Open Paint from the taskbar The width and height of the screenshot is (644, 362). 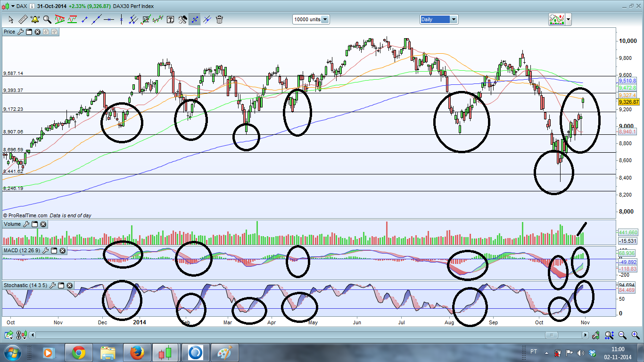(224, 353)
